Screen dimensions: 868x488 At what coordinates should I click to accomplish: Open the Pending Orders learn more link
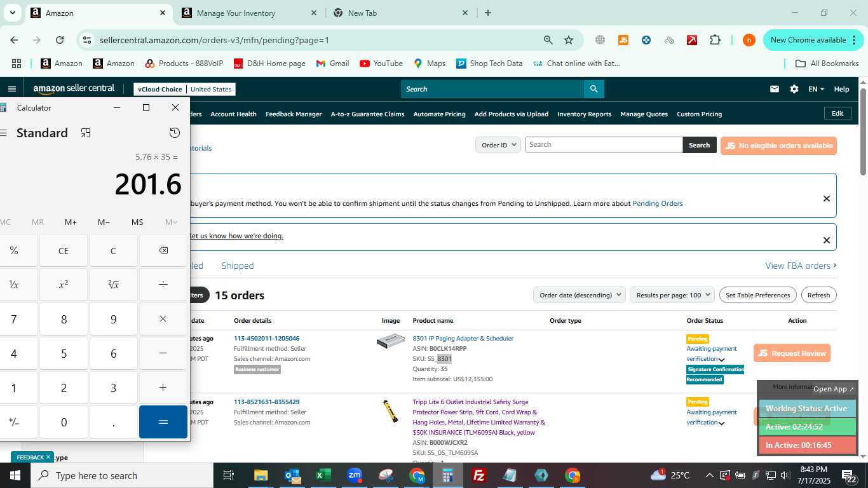point(657,204)
